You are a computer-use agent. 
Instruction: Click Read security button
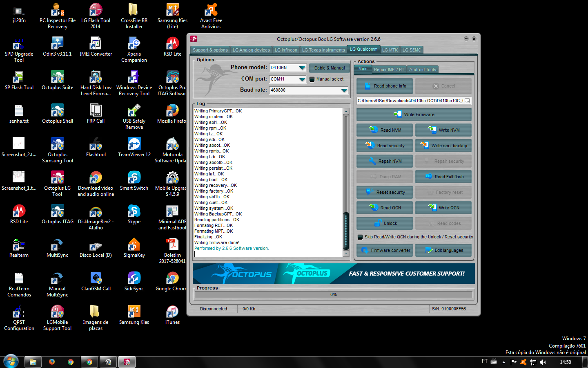(x=385, y=146)
